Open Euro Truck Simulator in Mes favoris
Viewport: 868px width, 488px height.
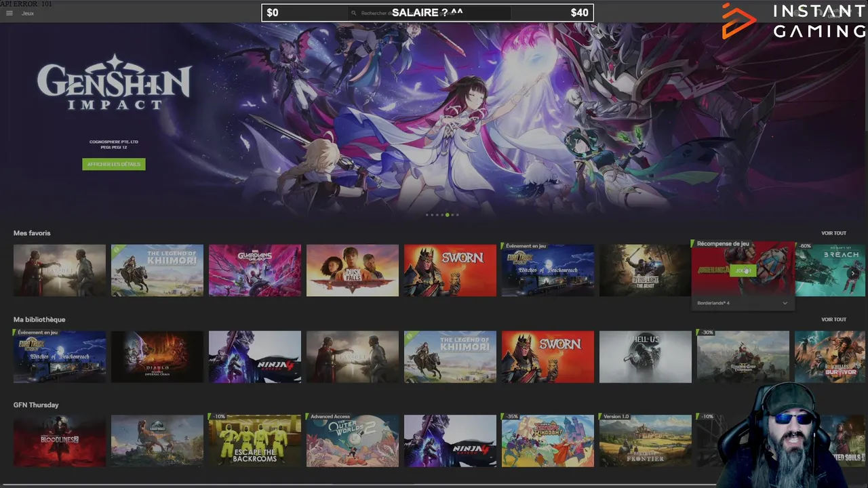coord(548,270)
